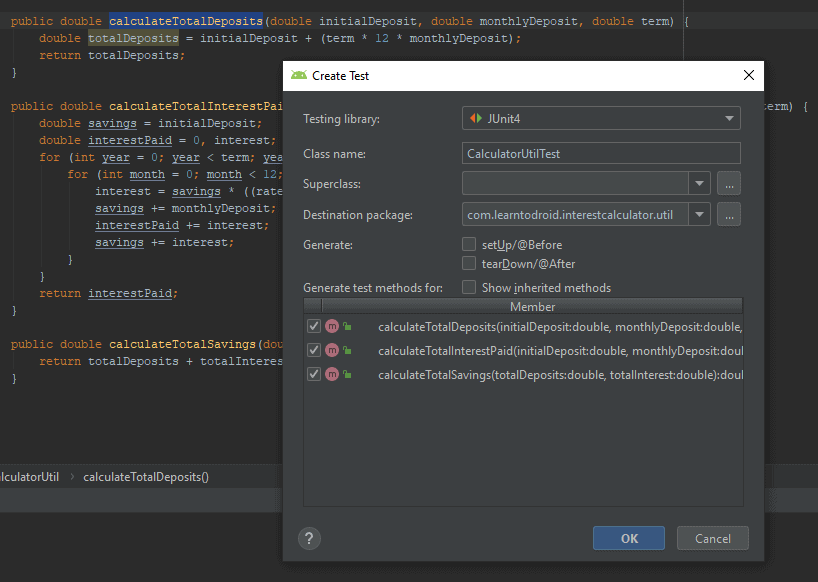Enable the tearDown/@After checkbox

click(x=469, y=264)
